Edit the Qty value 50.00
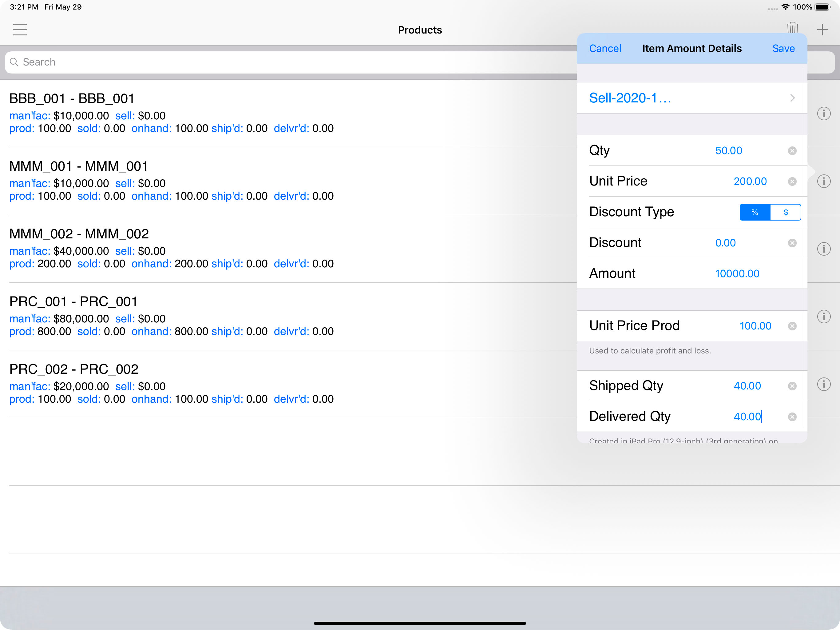 pos(729,151)
